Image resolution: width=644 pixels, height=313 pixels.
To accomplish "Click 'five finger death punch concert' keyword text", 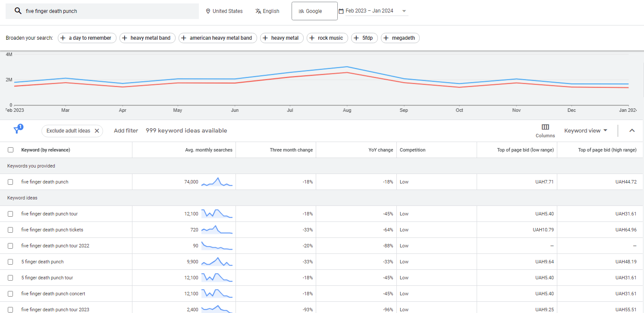I will (x=53, y=294).
